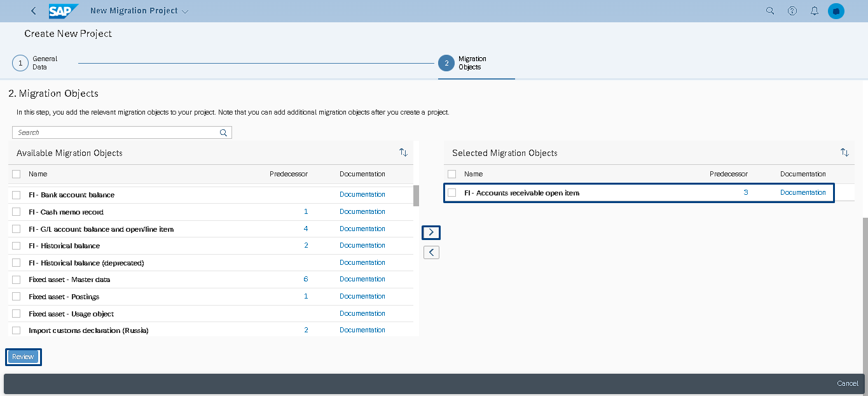Open Documentation link for FI - Historical balance
Image resolution: width=868 pixels, height=396 pixels.
(x=362, y=245)
